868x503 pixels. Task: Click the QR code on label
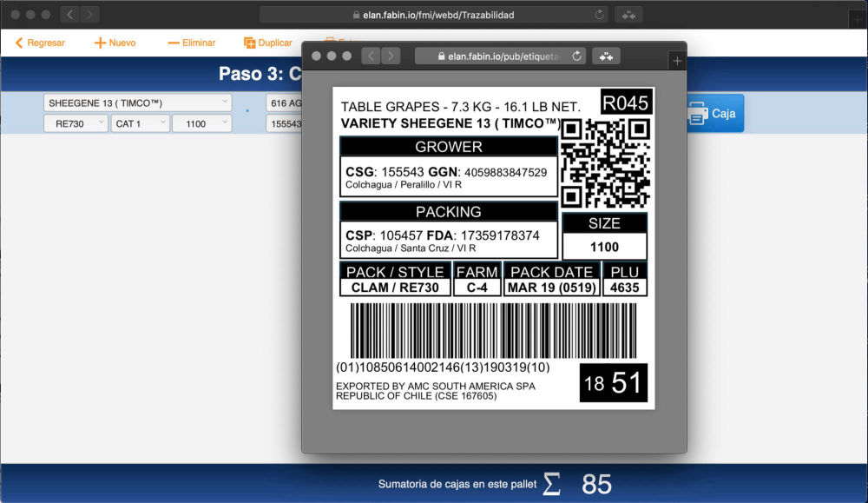604,162
